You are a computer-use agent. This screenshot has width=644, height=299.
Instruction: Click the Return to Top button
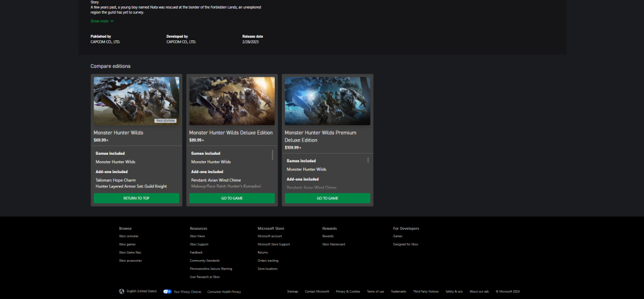[x=136, y=198]
